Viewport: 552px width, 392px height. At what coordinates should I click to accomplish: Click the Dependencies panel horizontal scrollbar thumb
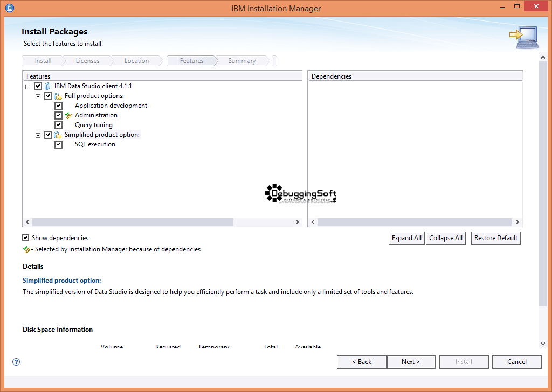tap(415, 222)
